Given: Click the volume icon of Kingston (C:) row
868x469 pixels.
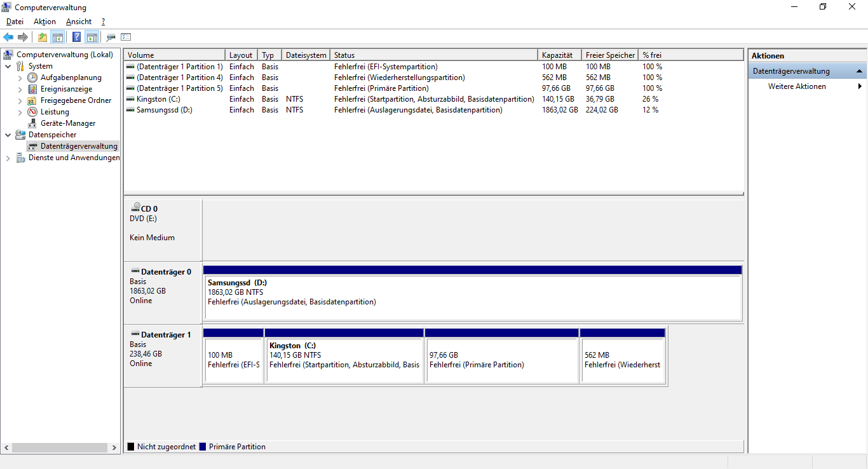Looking at the screenshot, I should click(130, 99).
